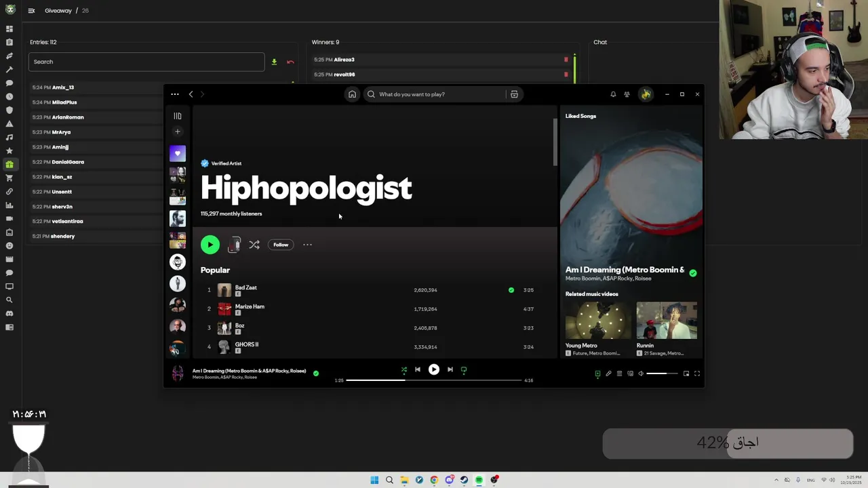Click the Giveaway breadcrumb

coord(58,11)
